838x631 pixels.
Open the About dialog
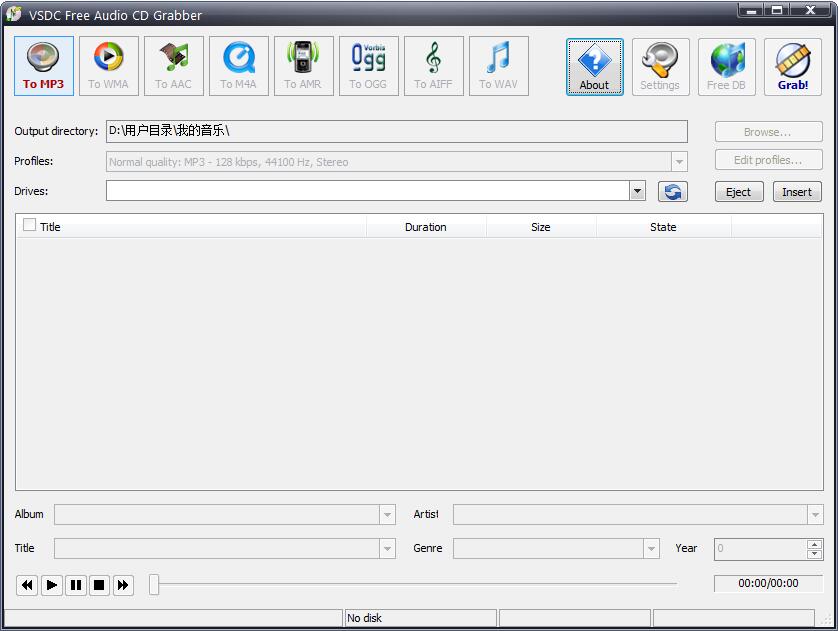[594, 66]
